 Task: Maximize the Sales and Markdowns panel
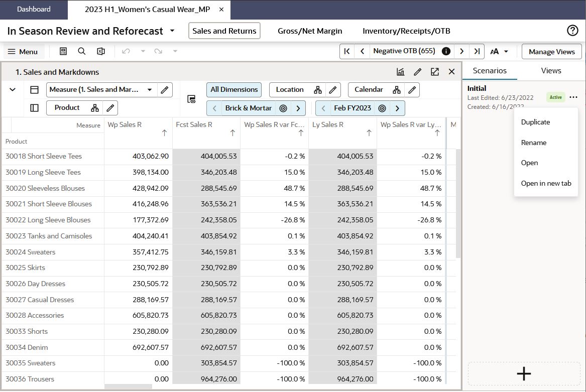point(435,72)
